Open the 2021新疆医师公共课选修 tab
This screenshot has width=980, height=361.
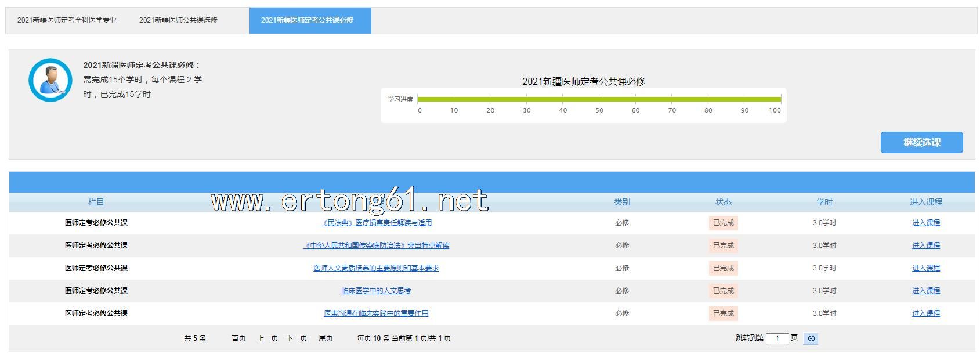[x=178, y=20]
